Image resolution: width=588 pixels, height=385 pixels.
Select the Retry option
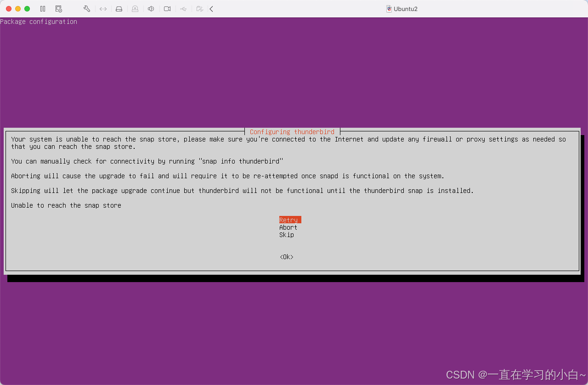[x=290, y=220]
